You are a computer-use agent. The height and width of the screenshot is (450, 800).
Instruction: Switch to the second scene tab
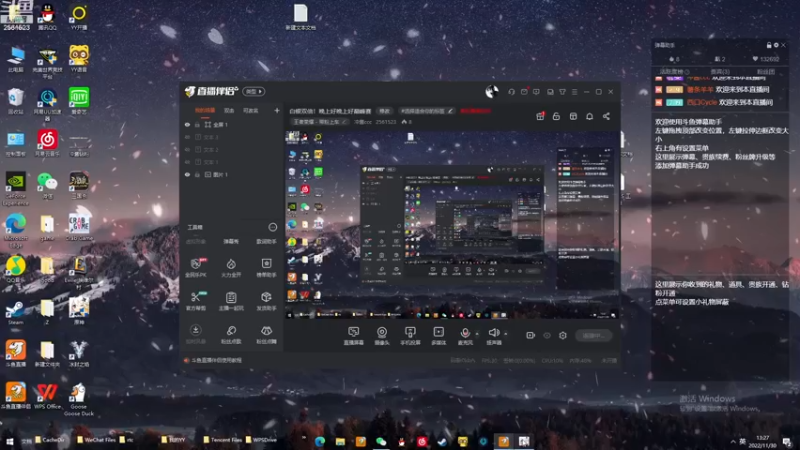pyautogui.click(x=229, y=111)
